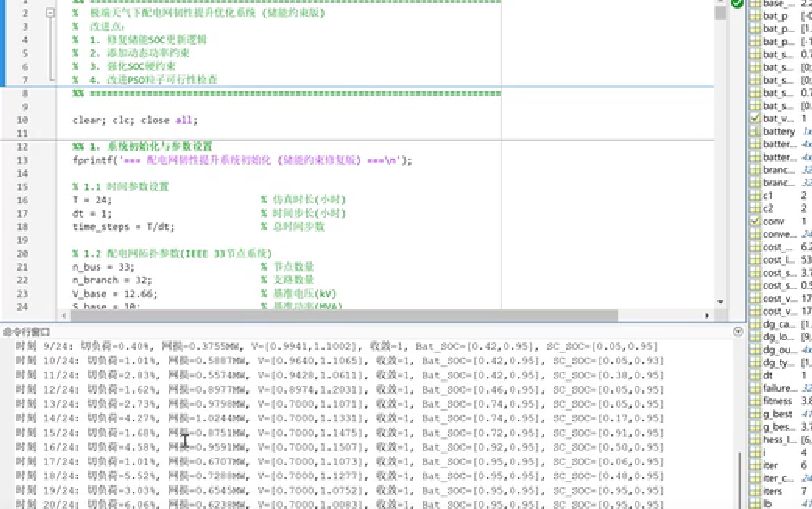Click the bat_v logical variable checkmark icon

(755, 119)
